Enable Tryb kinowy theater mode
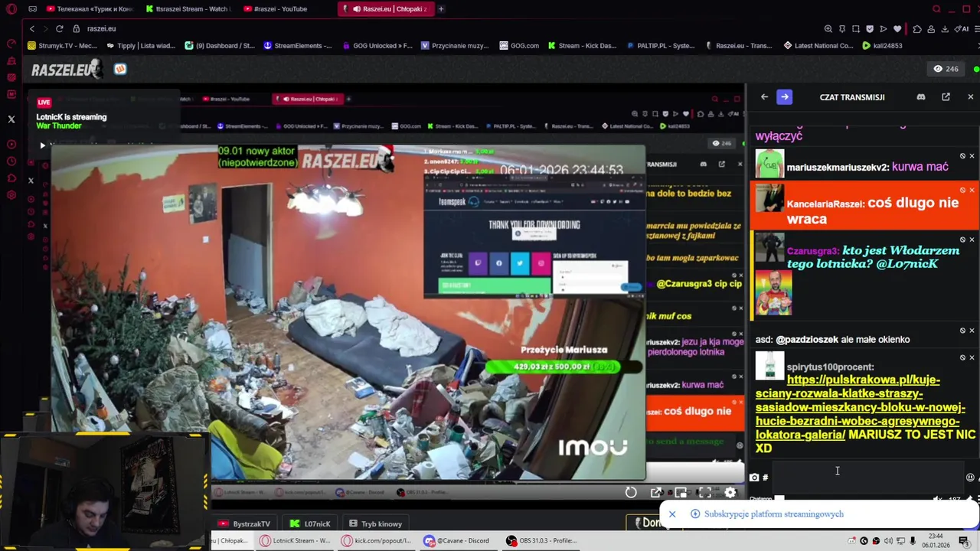Viewport: 980px width, 551px height. [x=375, y=524]
